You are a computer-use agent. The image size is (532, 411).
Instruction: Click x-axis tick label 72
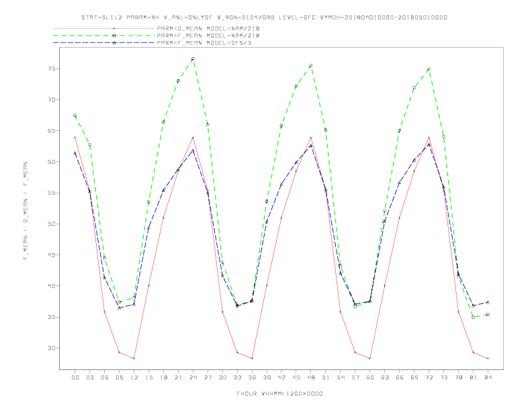pyautogui.click(x=429, y=377)
